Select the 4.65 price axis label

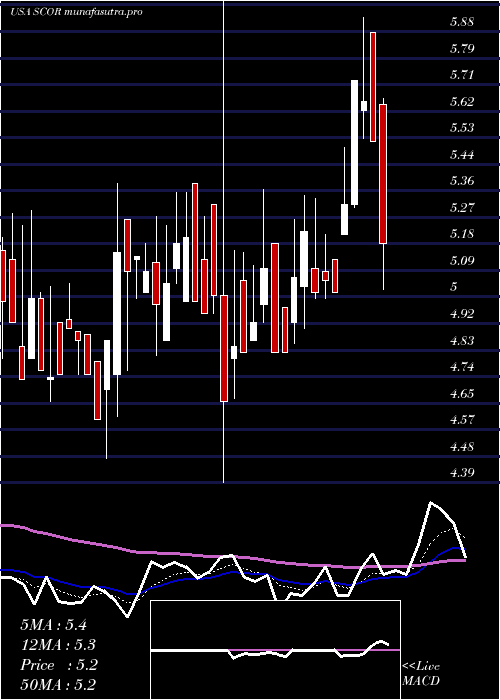(462, 393)
